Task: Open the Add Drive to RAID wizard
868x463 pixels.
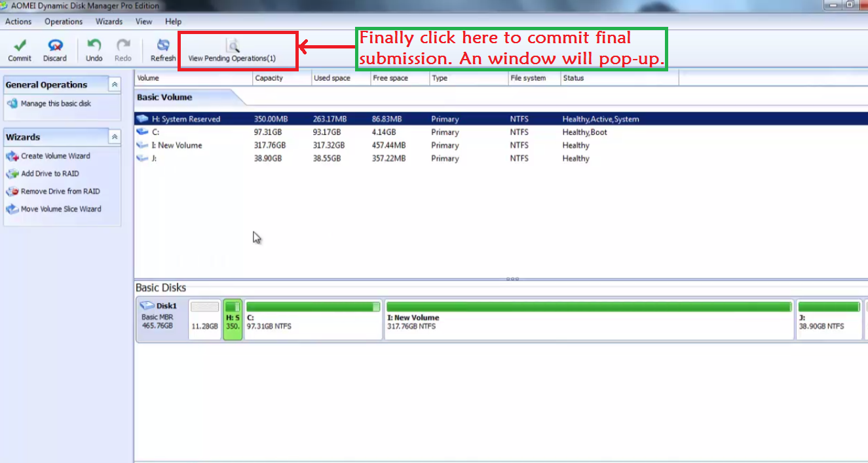Action: coord(50,174)
